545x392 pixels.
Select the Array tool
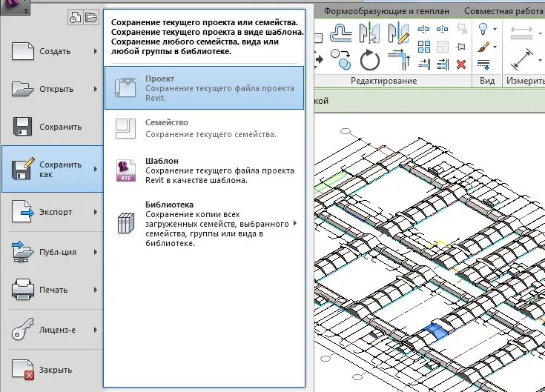pyautogui.click(x=423, y=47)
